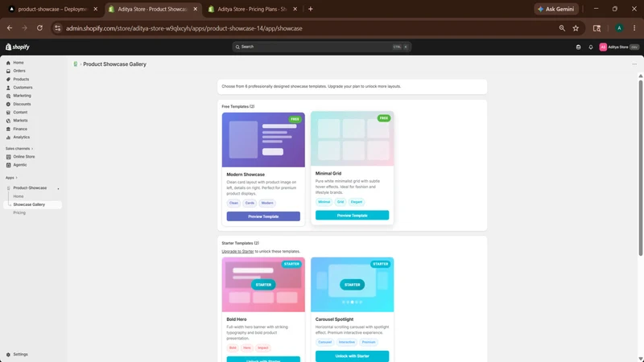This screenshot has height=362, width=644.
Task: Reload the browser page
Action: (x=39, y=28)
